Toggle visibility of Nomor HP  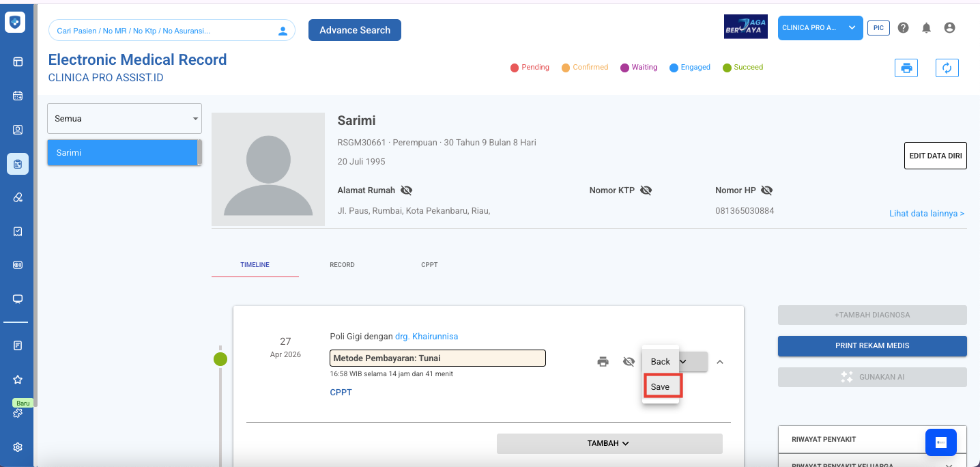pos(766,190)
